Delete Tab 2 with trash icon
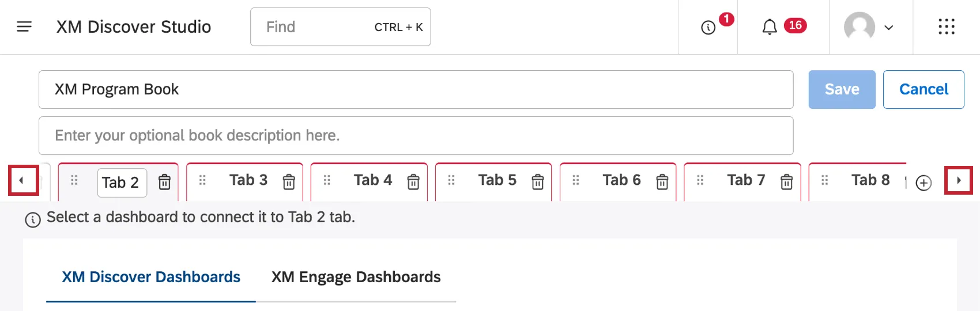 [164, 182]
